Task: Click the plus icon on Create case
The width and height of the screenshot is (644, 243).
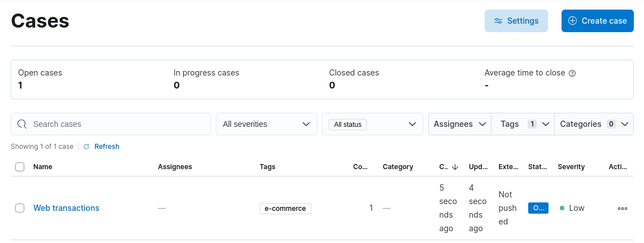Action: 572,21
